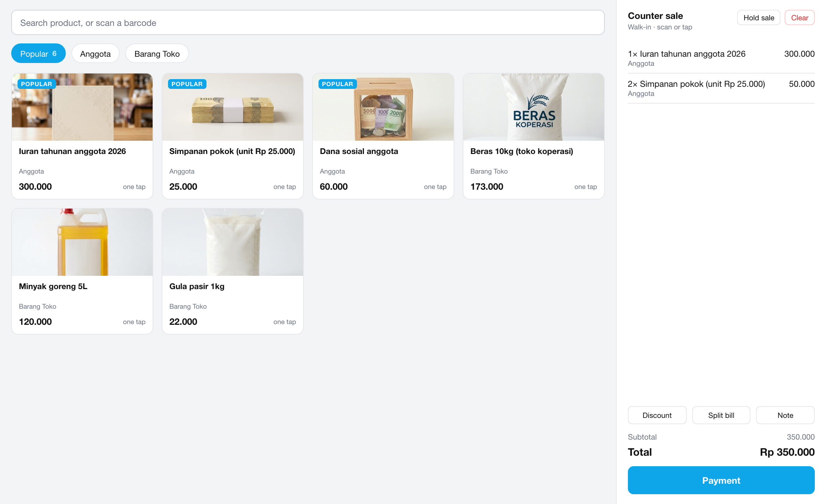826x504 pixels.
Task: Select the Simpanan pokok cart line item
Action: pyautogui.click(x=721, y=88)
